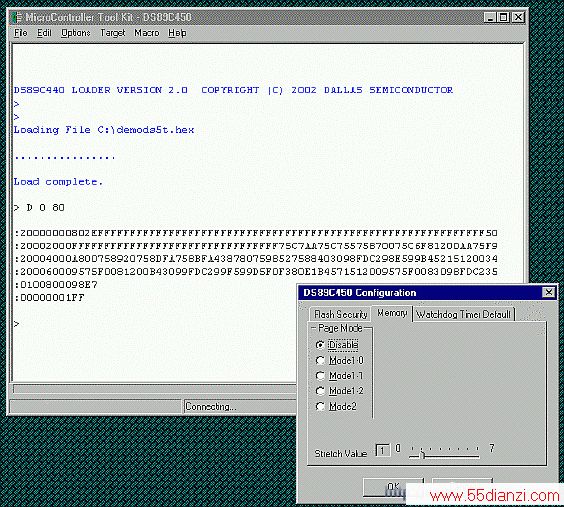Click the MicroController Tool Kit title bar icon
Image resolution: width=564 pixels, height=507 pixels.
17,17
